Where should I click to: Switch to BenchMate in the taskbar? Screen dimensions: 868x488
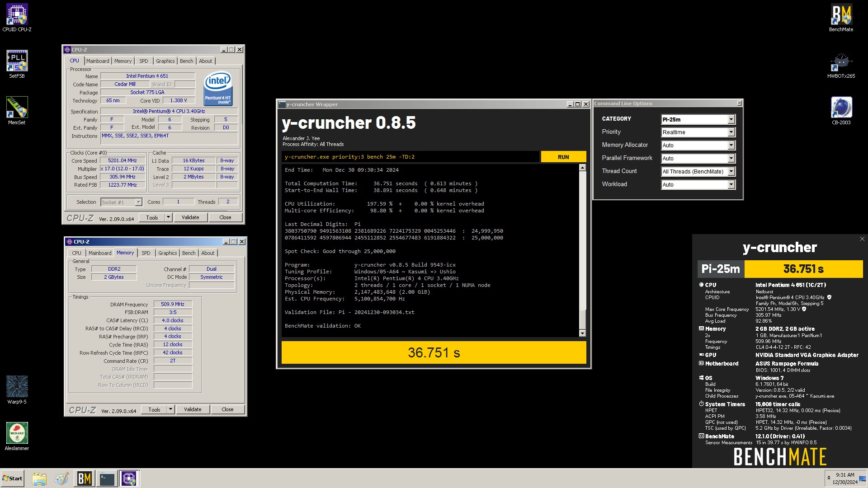[x=85, y=479]
